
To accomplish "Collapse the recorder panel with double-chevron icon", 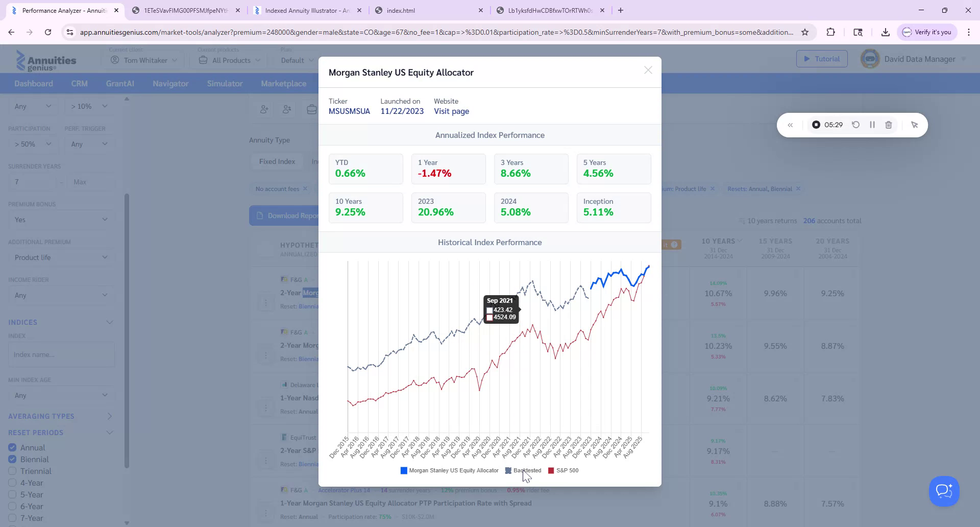I will 790,125.
